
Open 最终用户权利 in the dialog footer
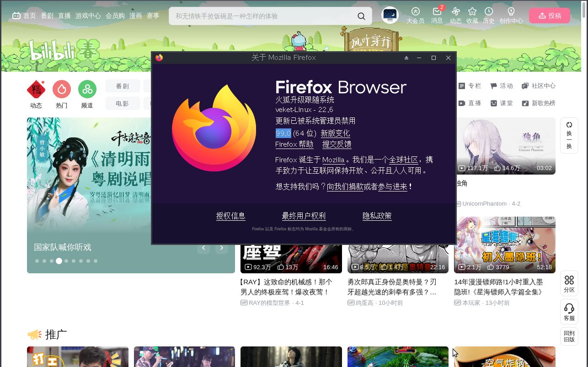point(304,216)
